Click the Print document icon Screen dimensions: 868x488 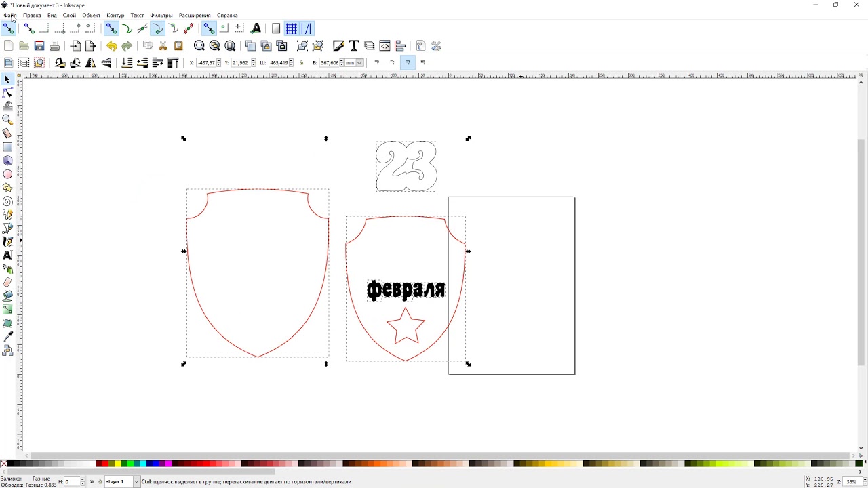55,46
